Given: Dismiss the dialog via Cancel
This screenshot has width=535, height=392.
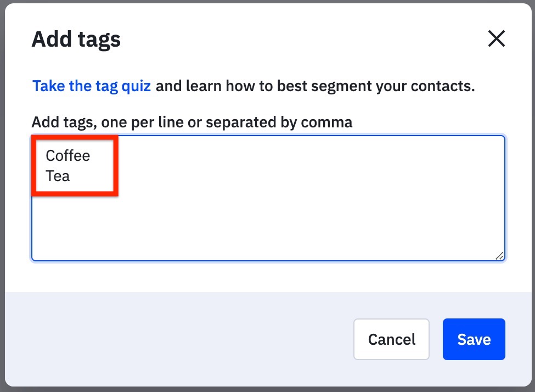Looking at the screenshot, I should pos(391,339).
